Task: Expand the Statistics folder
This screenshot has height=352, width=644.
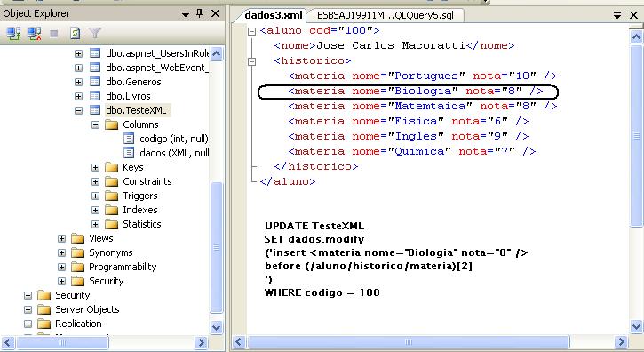Action: coord(95,224)
